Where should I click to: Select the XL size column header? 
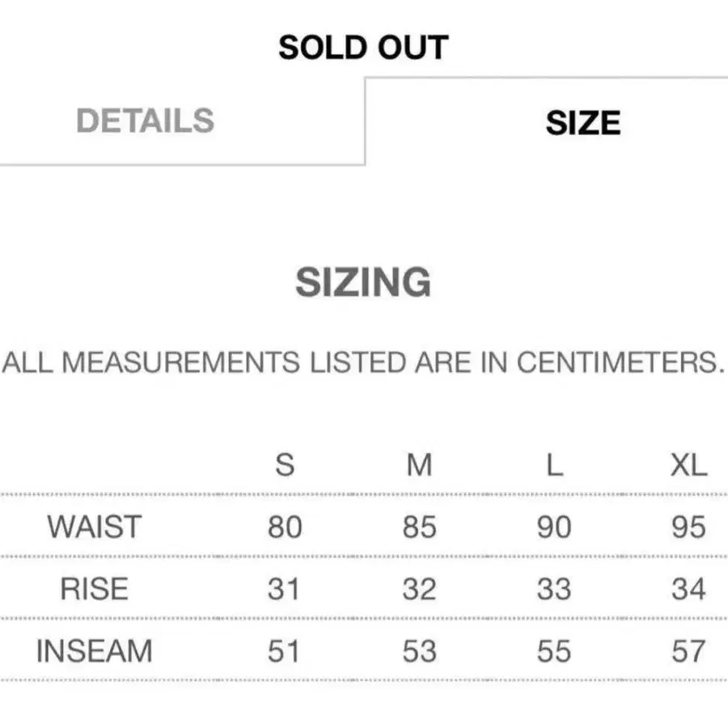click(x=688, y=465)
